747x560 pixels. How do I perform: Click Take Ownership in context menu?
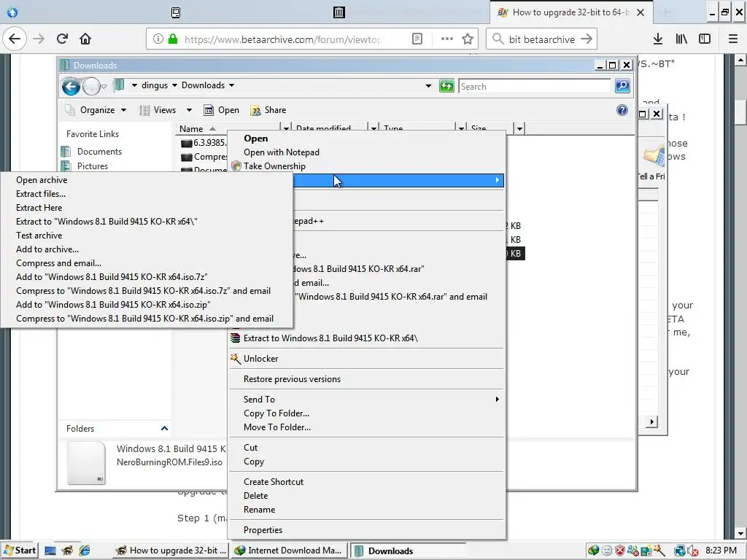274,166
